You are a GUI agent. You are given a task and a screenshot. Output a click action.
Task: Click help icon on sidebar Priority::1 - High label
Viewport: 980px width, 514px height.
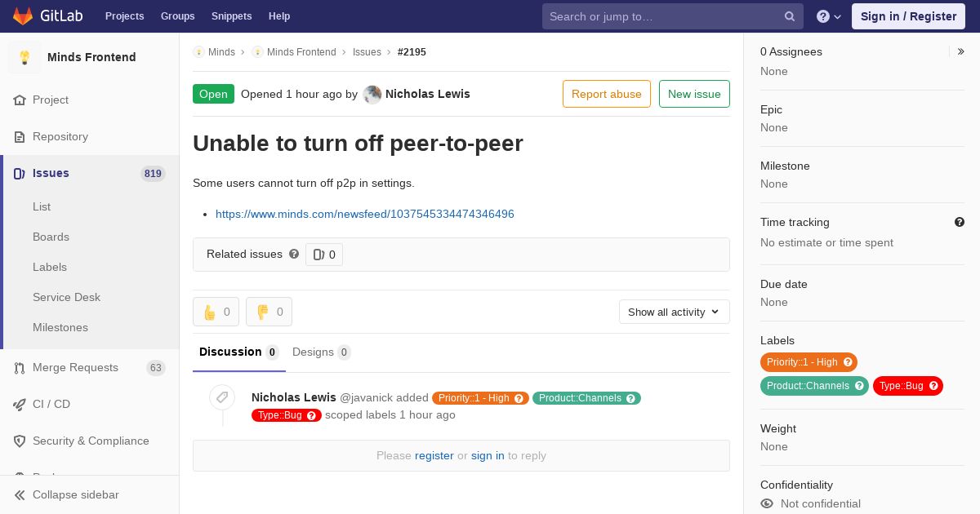coord(848,362)
